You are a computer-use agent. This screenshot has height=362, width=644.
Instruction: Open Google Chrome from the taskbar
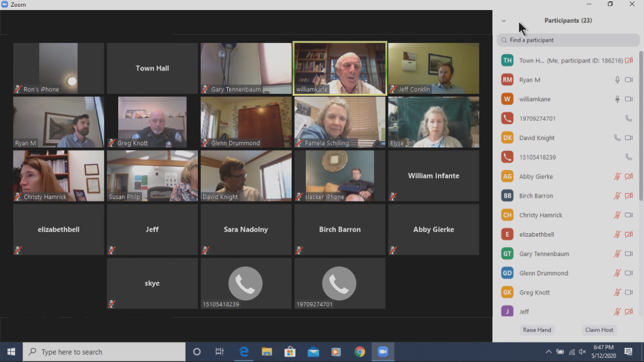click(x=360, y=352)
